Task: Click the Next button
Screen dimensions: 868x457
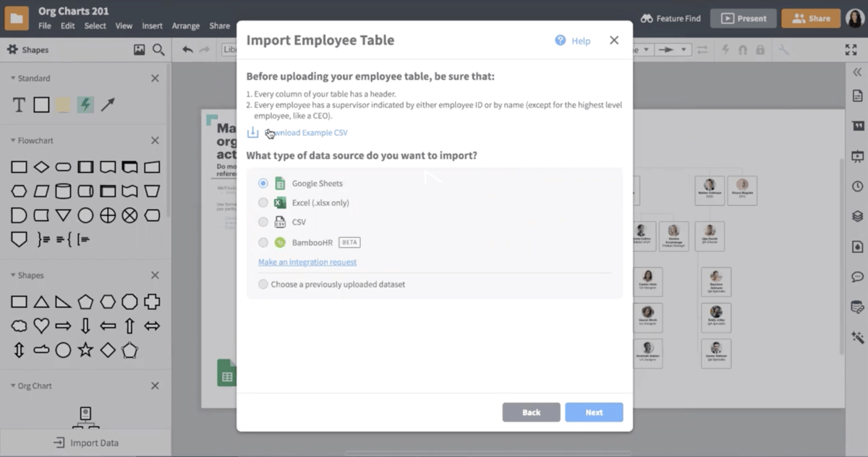Action: click(594, 411)
